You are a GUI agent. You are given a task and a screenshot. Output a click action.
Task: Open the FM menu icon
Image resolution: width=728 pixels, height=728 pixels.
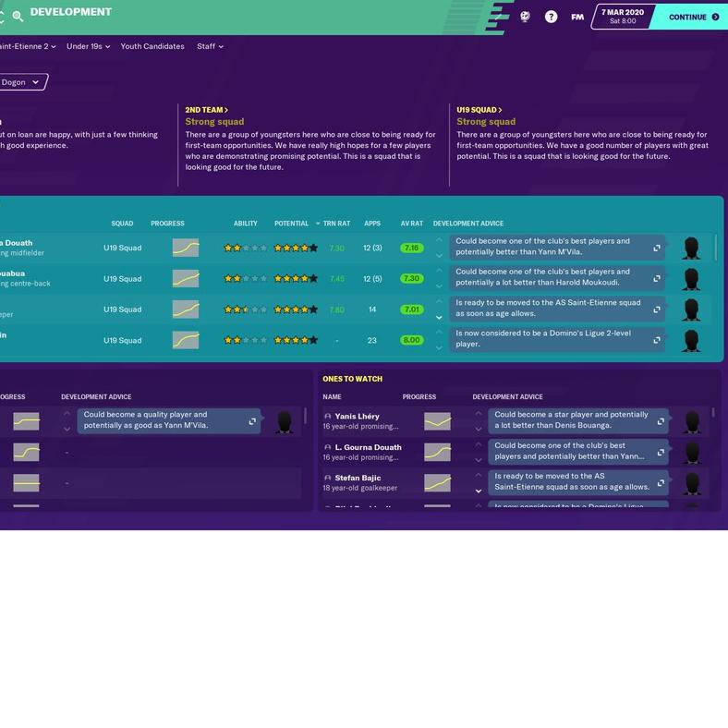tap(577, 17)
